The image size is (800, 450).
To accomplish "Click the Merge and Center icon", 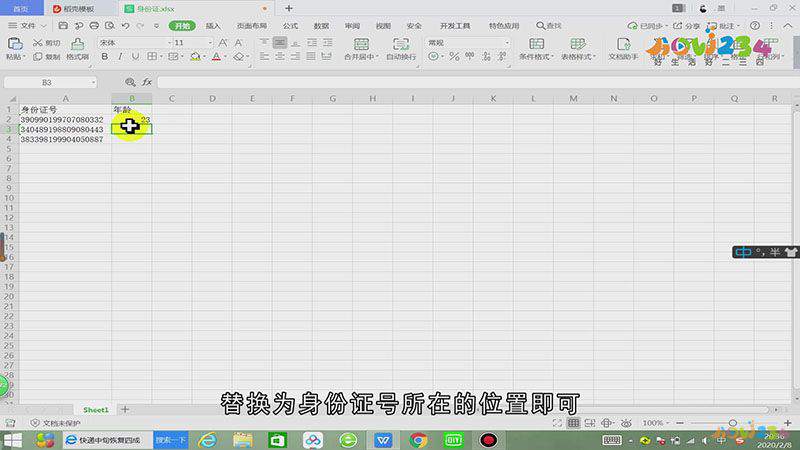I will 361,44.
